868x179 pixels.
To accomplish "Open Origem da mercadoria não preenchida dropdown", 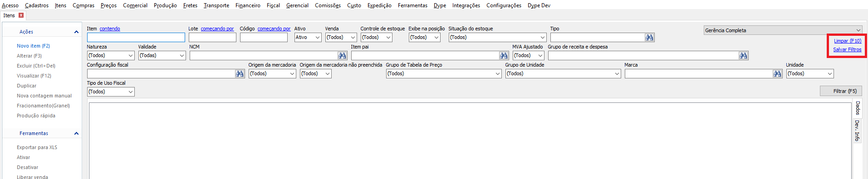I will tap(316, 74).
